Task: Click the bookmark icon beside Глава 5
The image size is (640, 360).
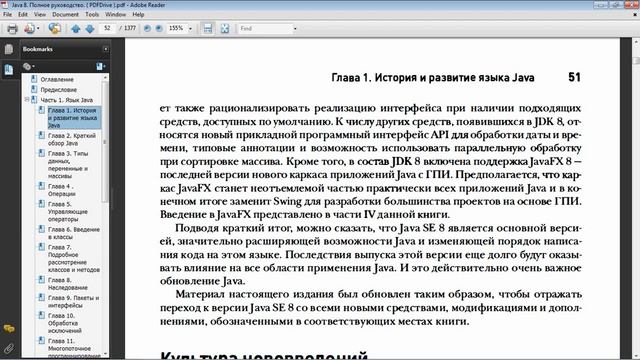Action: point(42,204)
